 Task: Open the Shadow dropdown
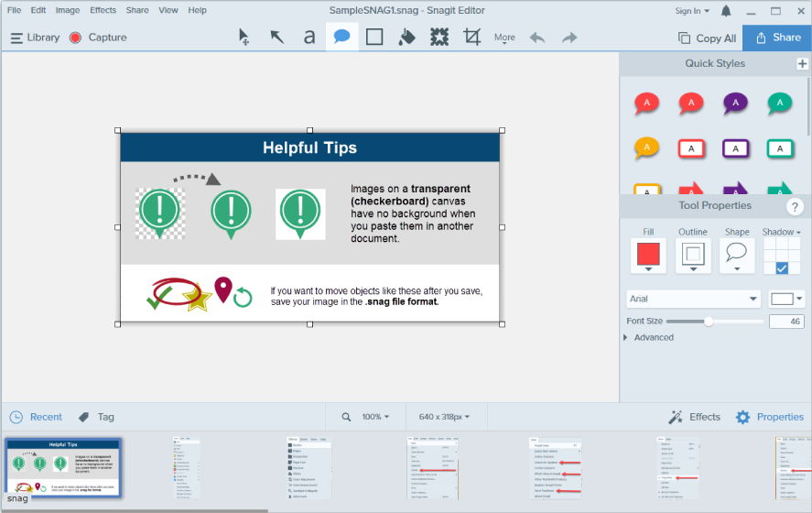[x=782, y=232]
